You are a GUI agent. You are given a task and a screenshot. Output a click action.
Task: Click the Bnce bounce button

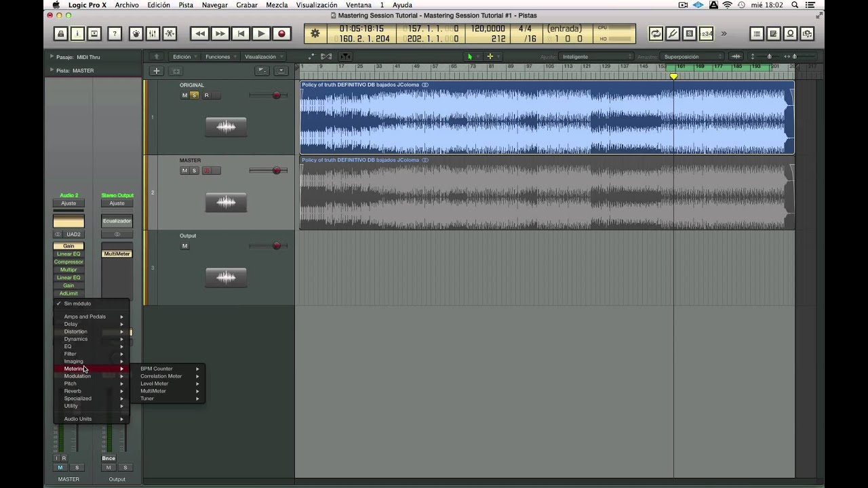point(108,458)
